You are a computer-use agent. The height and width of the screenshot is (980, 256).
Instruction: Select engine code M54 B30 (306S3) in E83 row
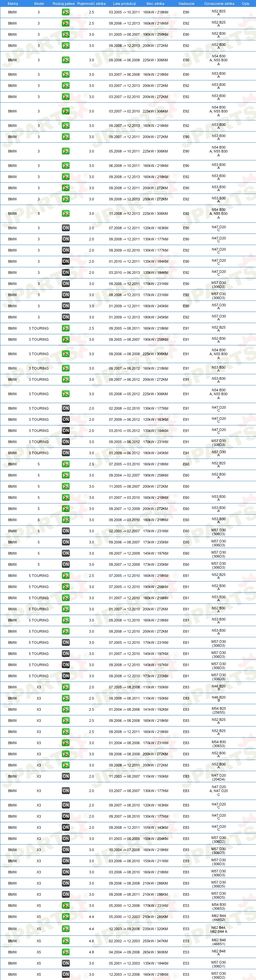tap(218, 744)
